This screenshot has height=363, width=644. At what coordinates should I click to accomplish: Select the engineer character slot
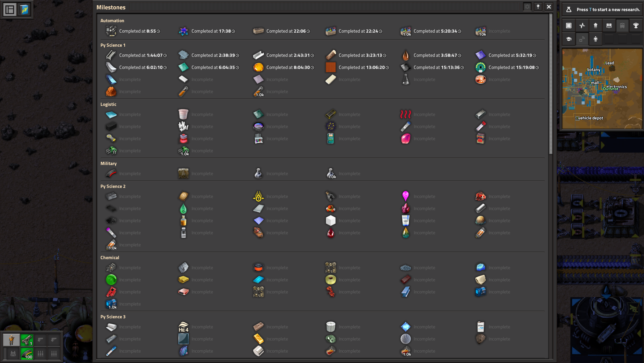click(x=11, y=340)
